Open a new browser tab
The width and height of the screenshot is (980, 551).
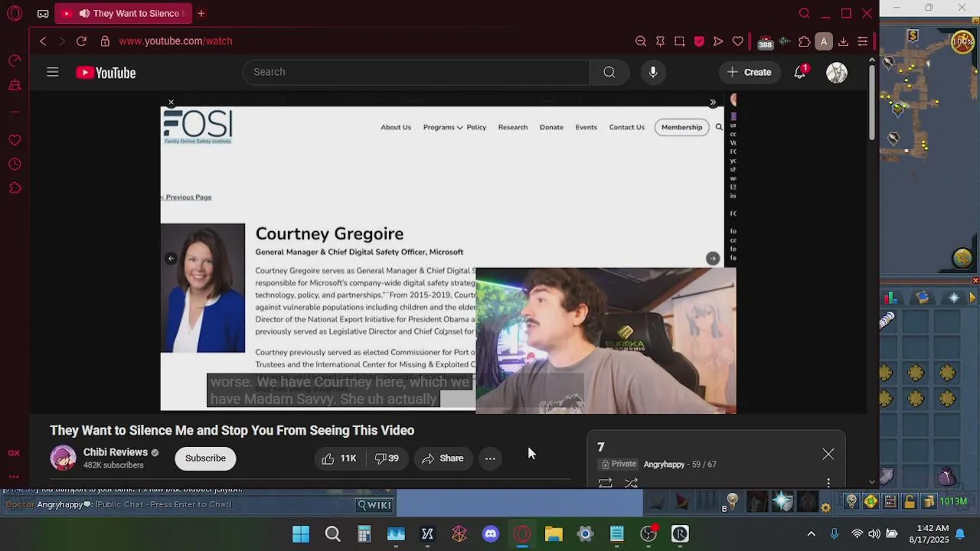tap(201, 13)
